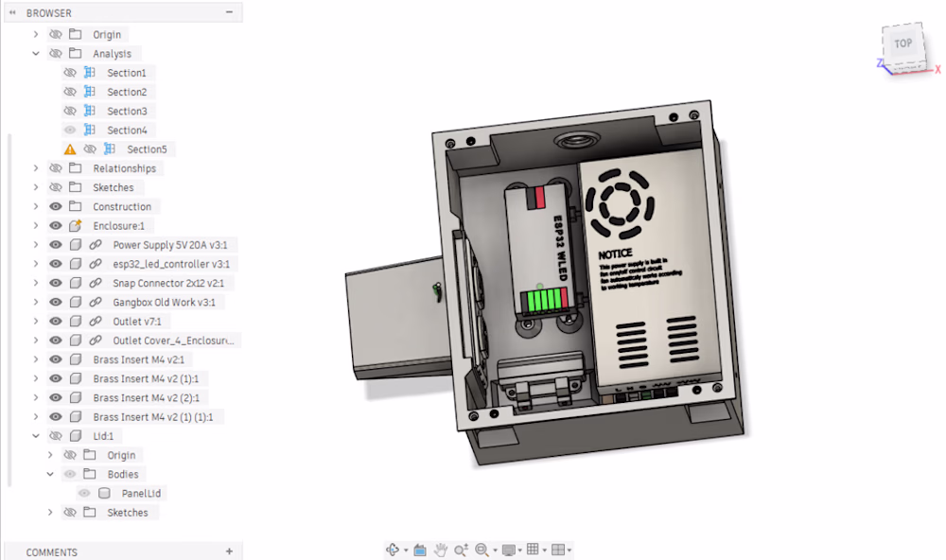Open the COMMENTS panel header
Screen dimensions: 946x560
tap(123, 551)
